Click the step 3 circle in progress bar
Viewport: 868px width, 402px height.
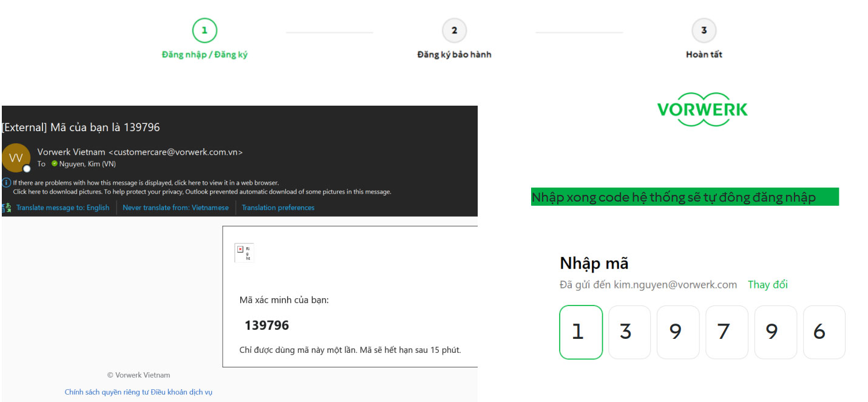tap(704, 30)
